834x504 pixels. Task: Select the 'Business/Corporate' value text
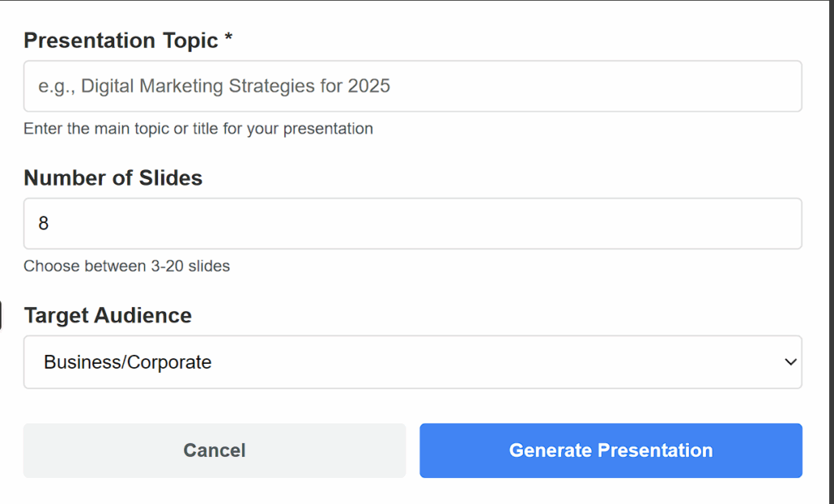[x=128, y=362]
